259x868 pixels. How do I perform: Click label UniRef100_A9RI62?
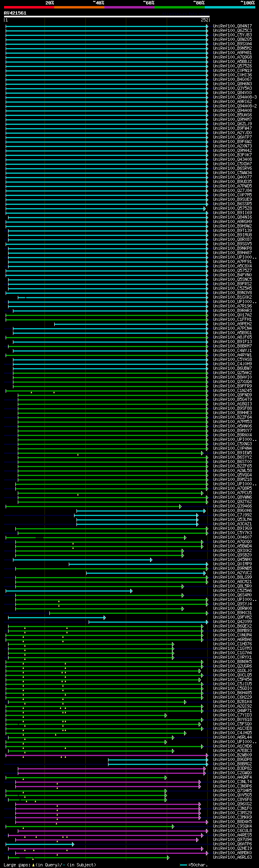pyautogui.click(x=232, y=101)
